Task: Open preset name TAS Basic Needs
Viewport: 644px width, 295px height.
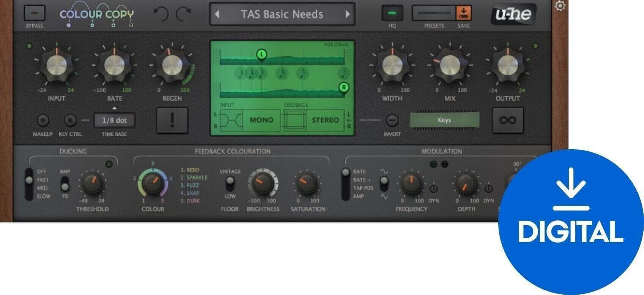Action: click(x=282, y=14)
